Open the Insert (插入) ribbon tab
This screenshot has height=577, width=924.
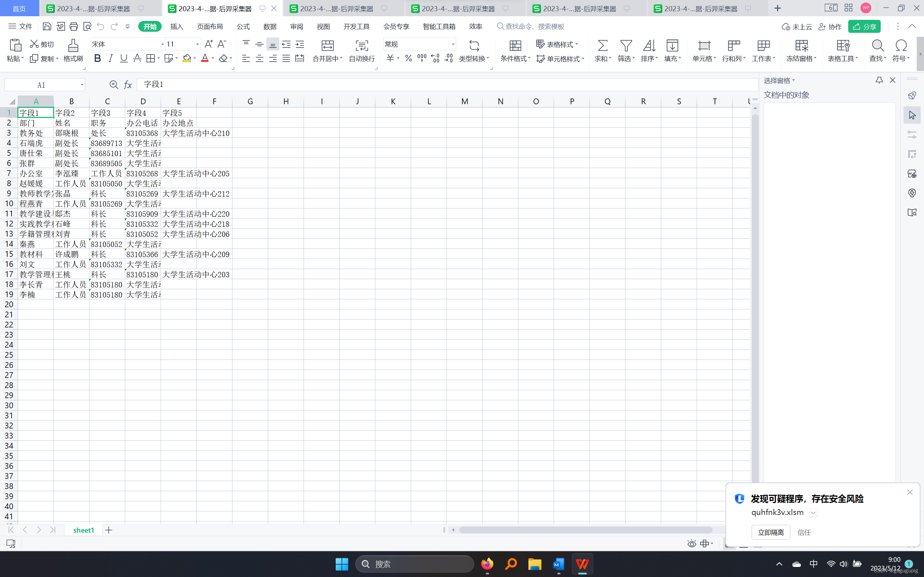point(176,26)
